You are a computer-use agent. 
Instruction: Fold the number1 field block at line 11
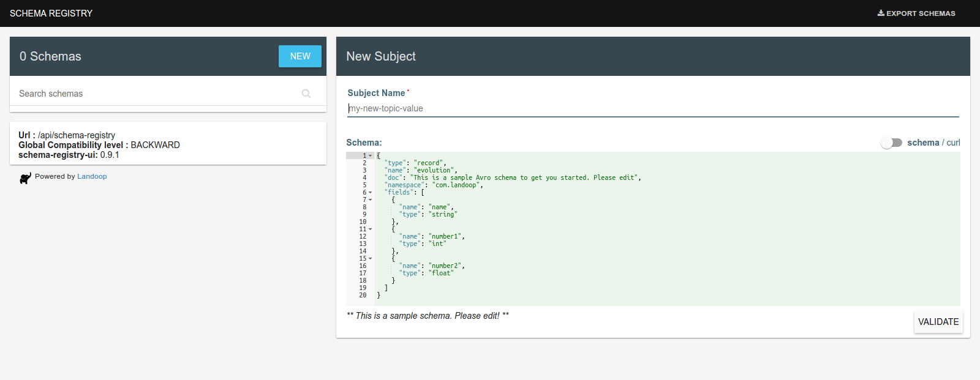(x=371, y=229)
